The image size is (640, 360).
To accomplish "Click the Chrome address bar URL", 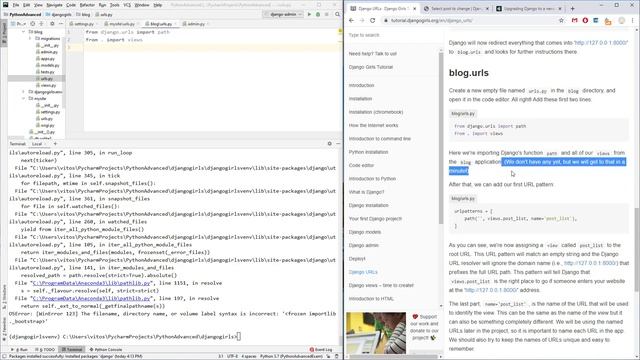I will tap(431, 20).
